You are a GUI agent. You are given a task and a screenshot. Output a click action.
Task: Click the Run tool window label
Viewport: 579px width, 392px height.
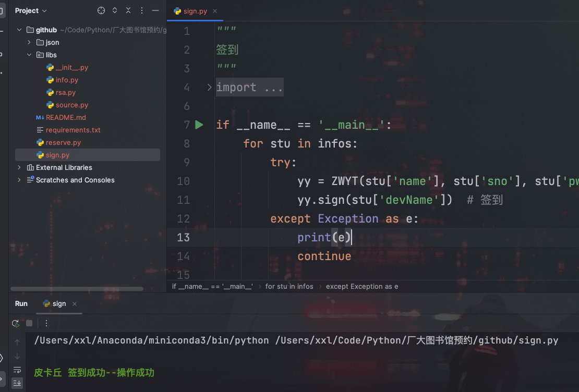coord(21,304)
